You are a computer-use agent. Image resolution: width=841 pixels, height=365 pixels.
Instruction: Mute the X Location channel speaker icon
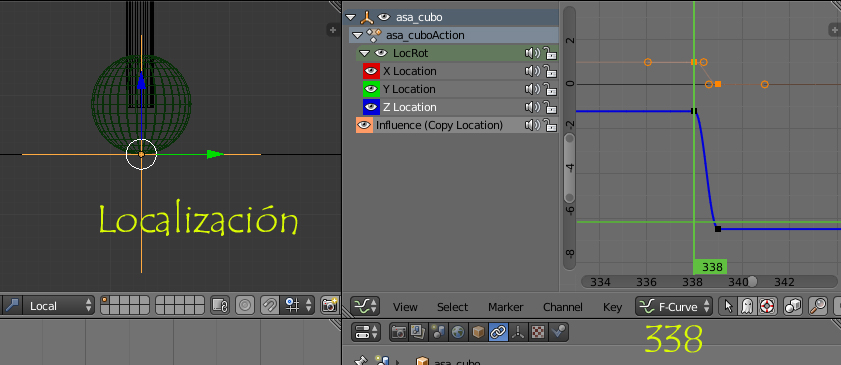click(532, 71)
